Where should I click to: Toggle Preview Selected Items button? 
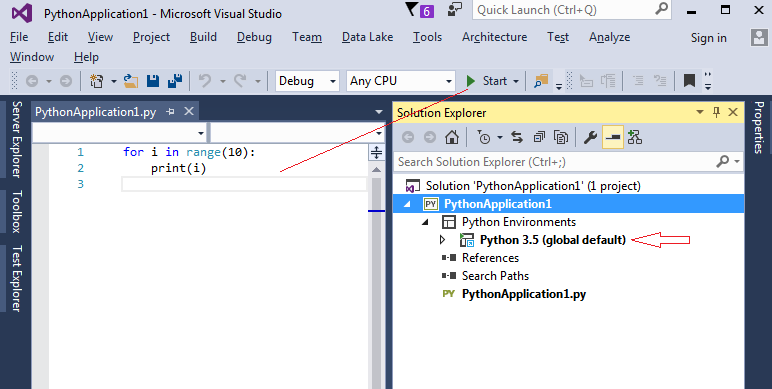(x=612, y=137)
